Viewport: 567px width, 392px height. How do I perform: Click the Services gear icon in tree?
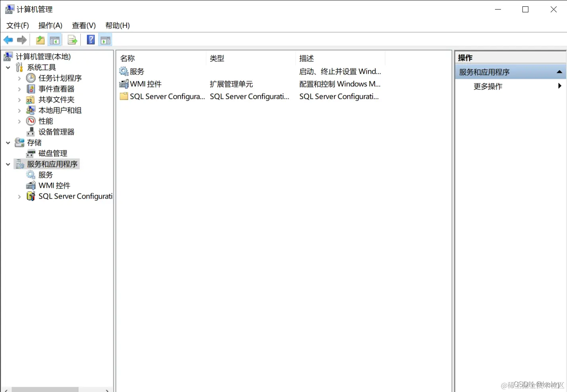[31, 175]
